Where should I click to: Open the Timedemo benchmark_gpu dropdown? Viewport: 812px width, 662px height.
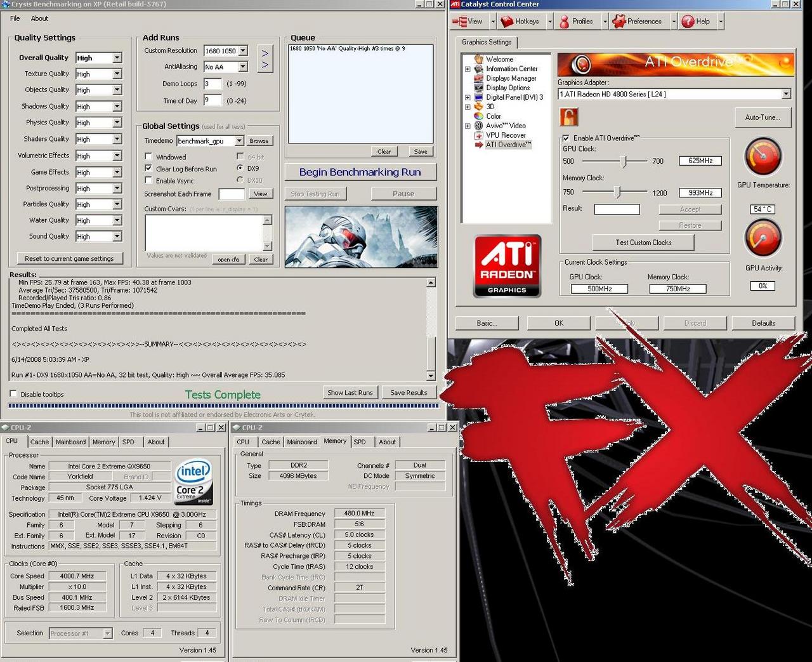coord(239,141)
